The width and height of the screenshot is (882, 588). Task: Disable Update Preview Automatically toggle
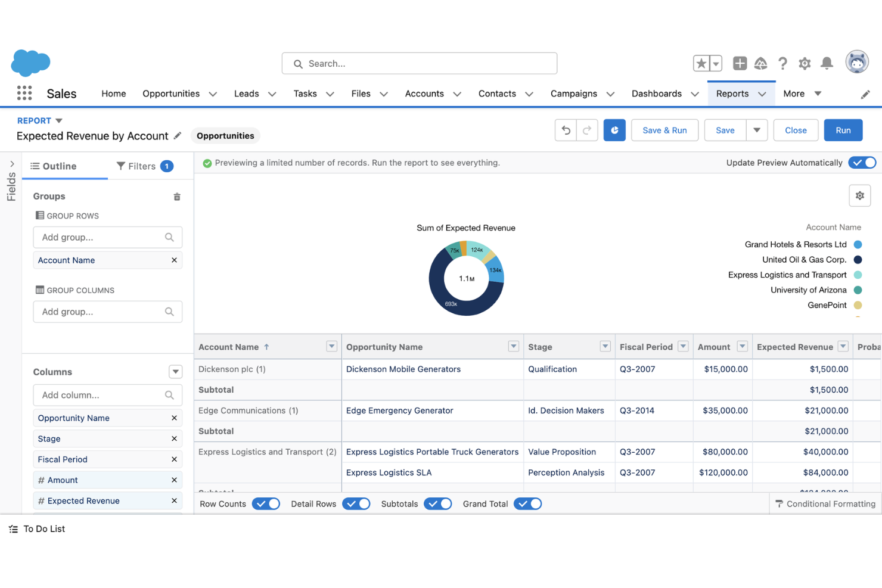tap(862, 162)
